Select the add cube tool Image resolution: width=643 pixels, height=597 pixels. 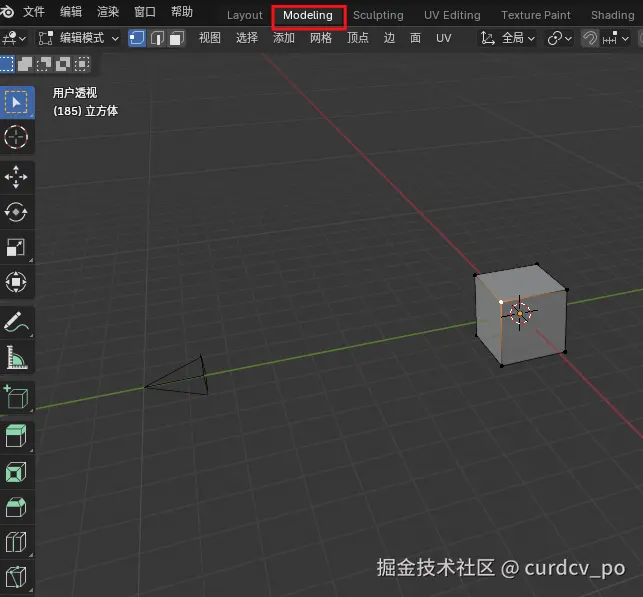pos(16,396)
